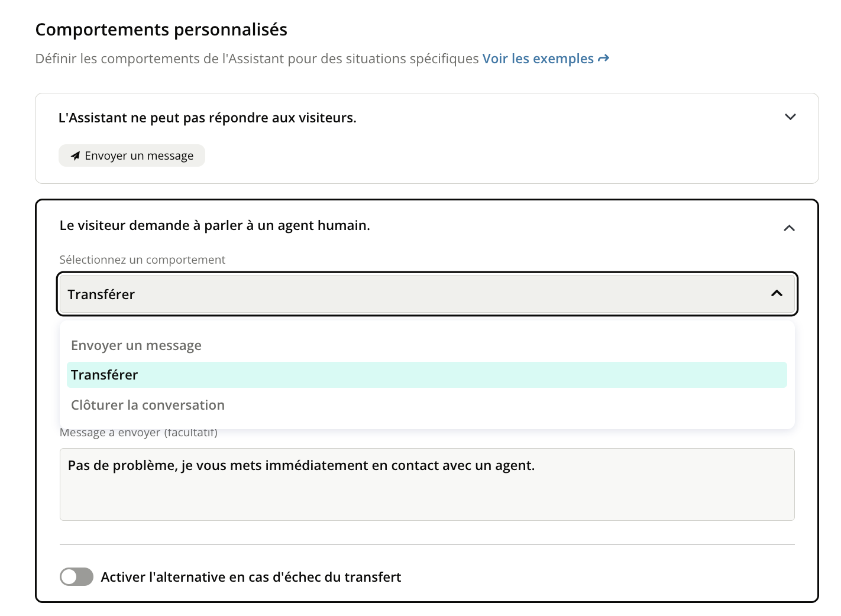Screen dimensions: 841x616
Task: Click the L'Assistant ne peut pas répondre title
Action: tap(207, 118)
